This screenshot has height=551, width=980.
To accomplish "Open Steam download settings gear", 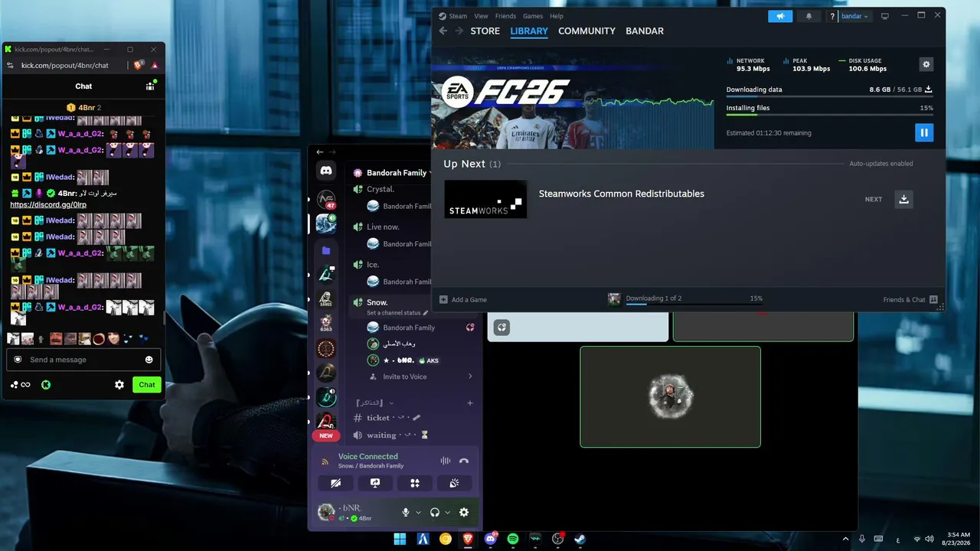I will 926,65.
